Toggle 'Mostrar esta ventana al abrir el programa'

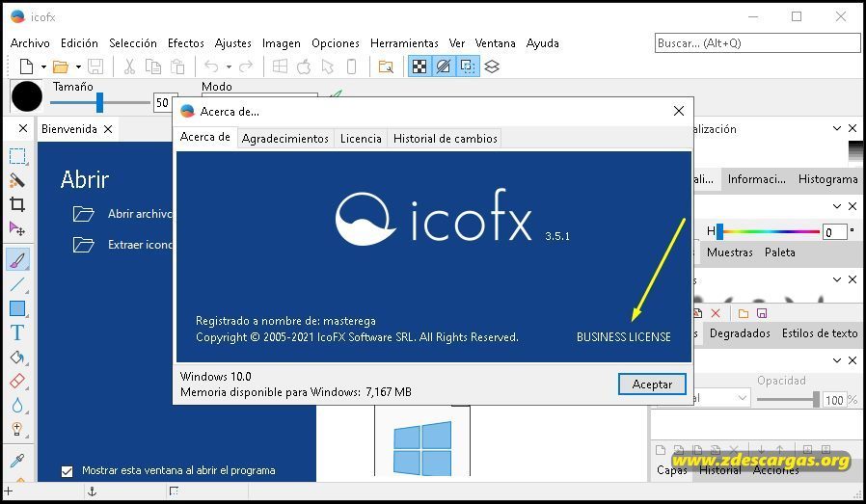coord(67,471)
